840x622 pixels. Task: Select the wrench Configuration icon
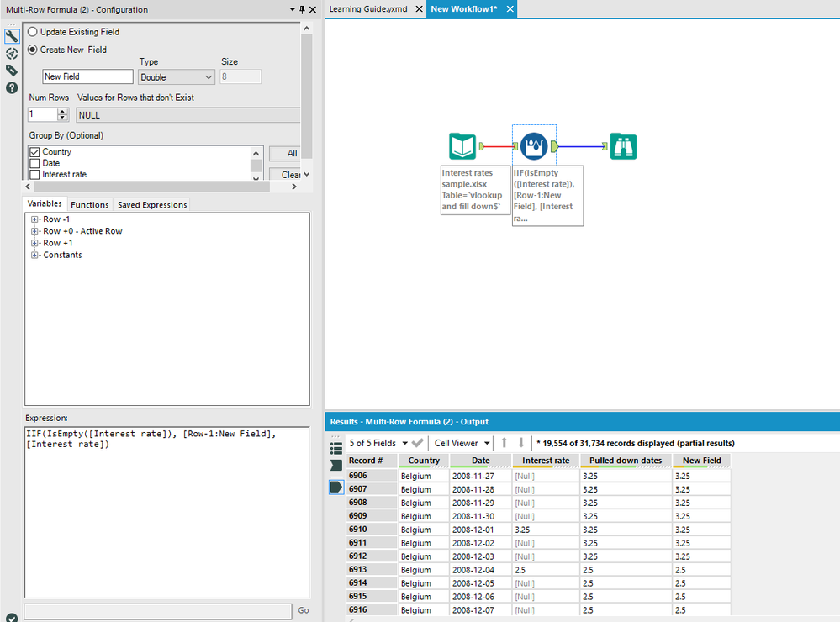(x=12, y=36)
